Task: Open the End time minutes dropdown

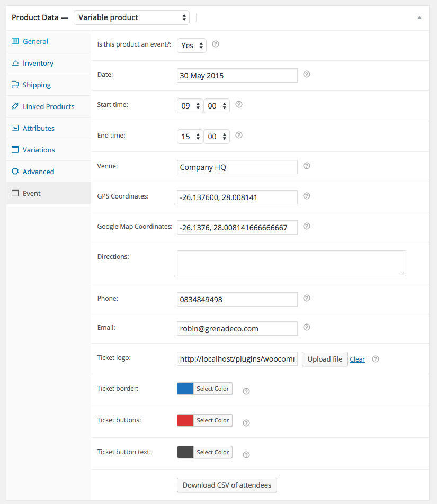Action: (x=217, y=137)
